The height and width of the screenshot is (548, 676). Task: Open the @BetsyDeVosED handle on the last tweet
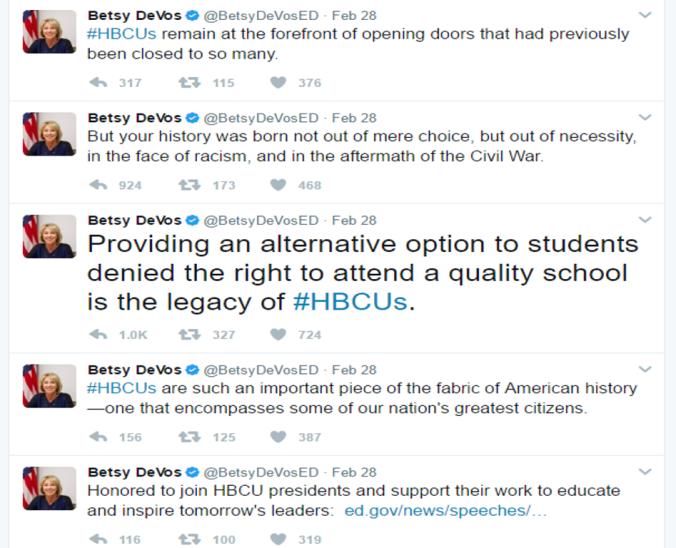261,472
